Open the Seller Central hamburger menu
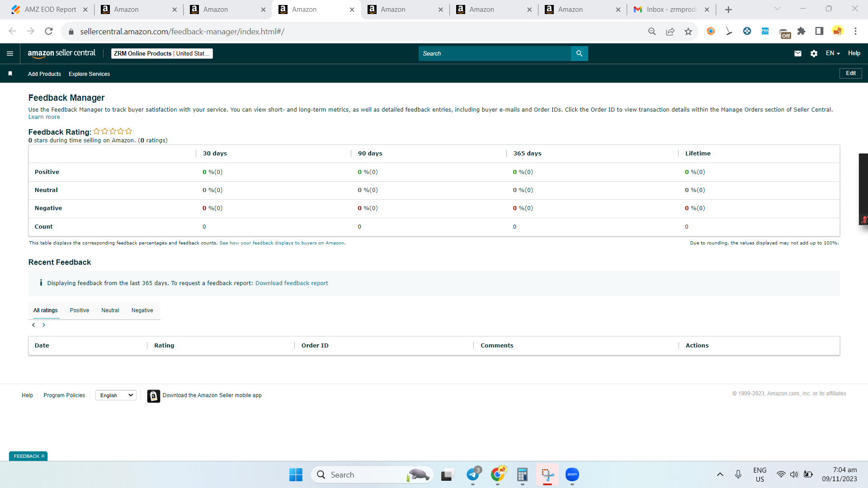This screenshot has width=868, height=488. click(10, 53)
